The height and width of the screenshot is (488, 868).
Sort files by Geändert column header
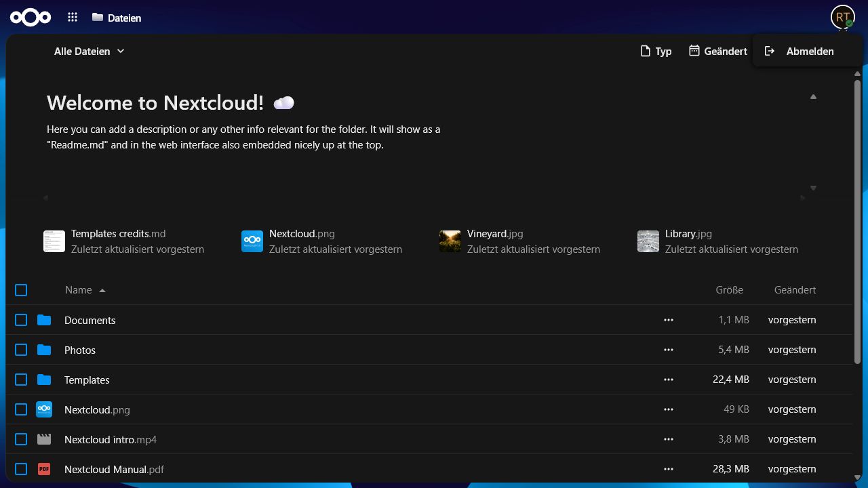tap(795, 290)
